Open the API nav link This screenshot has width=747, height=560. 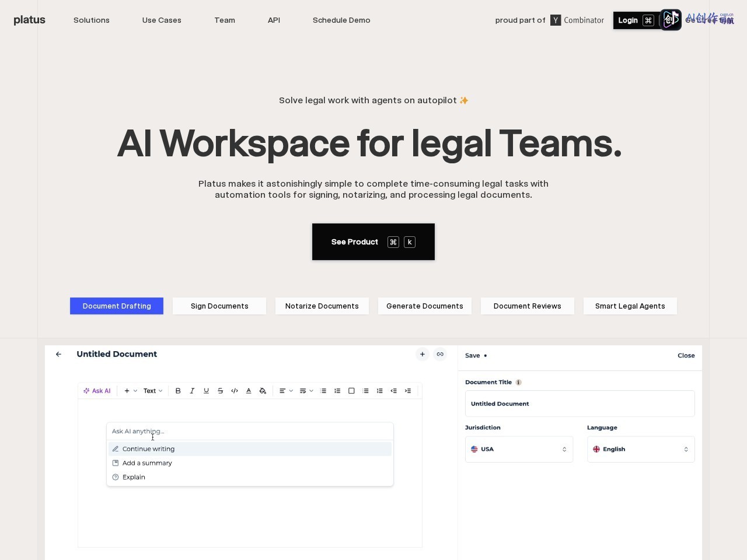(x=274, y=20)
